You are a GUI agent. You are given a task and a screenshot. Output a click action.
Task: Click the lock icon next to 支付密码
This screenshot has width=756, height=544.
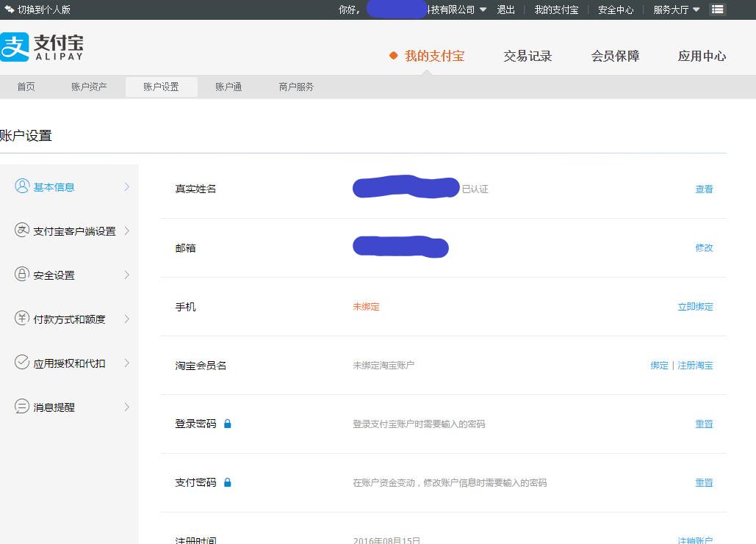(x=227, y=482)
